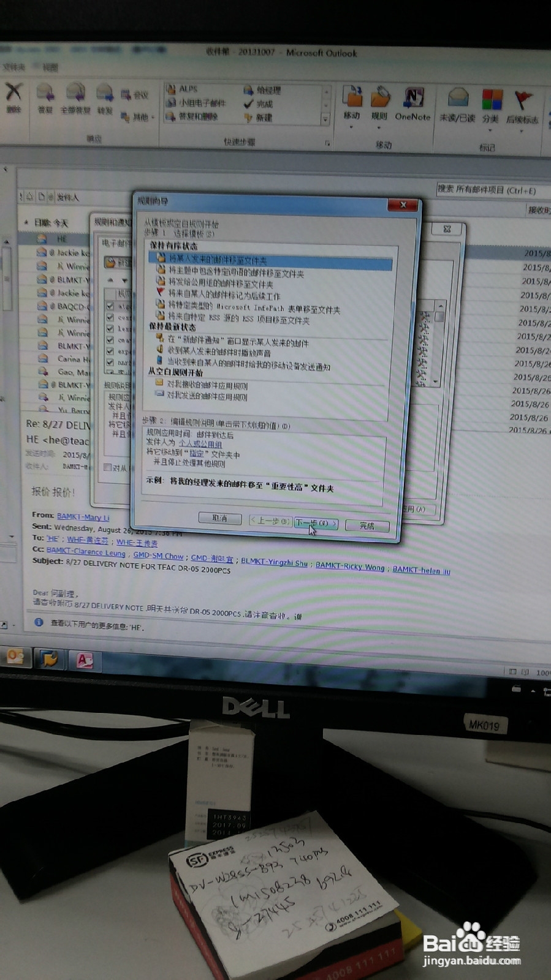Click 上一步 button in Rules Wizard

[270, 521]
